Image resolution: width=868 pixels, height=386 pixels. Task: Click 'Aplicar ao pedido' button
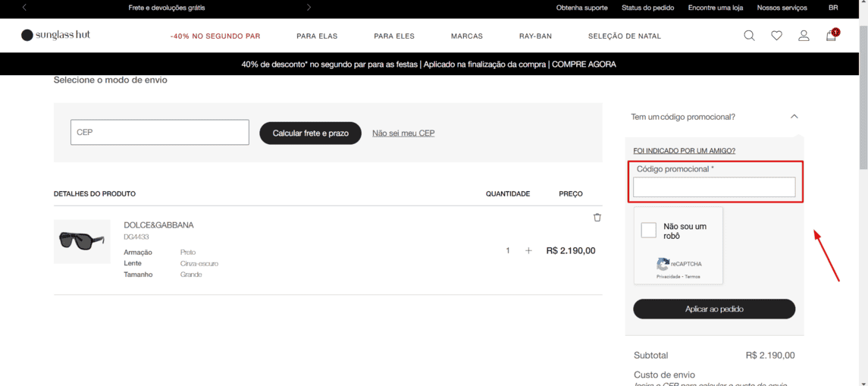click(714, 309)
